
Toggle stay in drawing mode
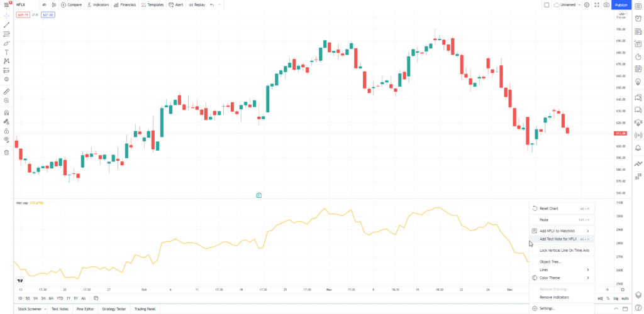coord(6,122)
